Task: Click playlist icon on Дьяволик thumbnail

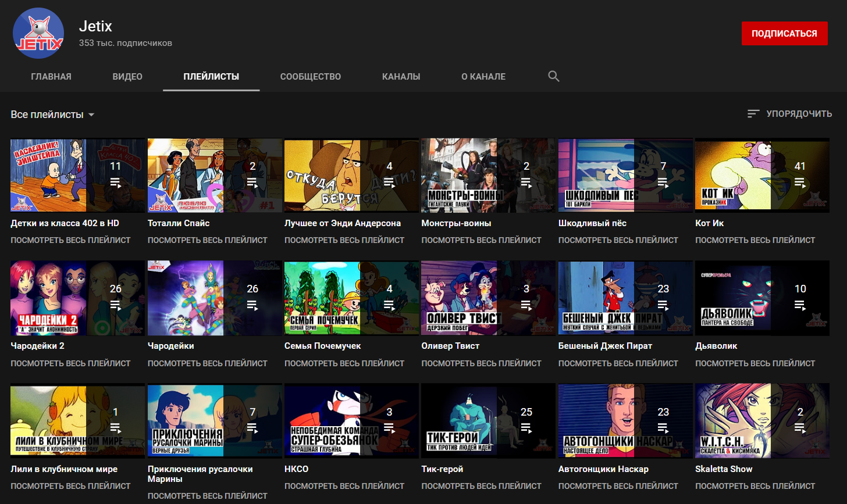Action: (800, 305)
